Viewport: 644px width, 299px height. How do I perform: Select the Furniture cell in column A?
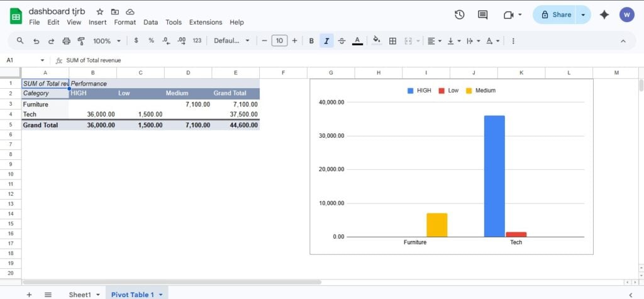point(45,104)
